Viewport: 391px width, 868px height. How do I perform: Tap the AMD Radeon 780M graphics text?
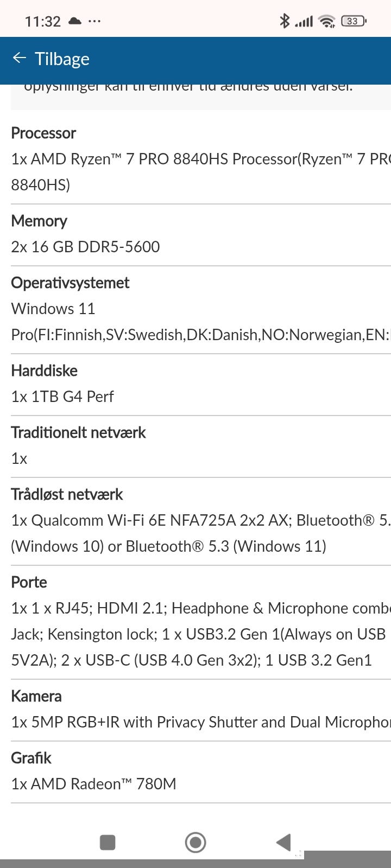point(93,784)
